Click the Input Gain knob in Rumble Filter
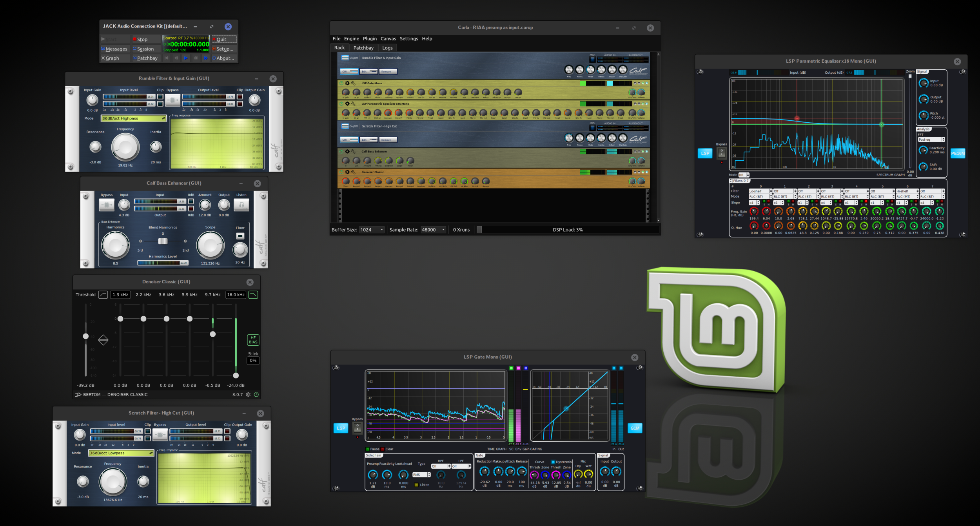This screenshot has height=526, width=980. point(92,100)
